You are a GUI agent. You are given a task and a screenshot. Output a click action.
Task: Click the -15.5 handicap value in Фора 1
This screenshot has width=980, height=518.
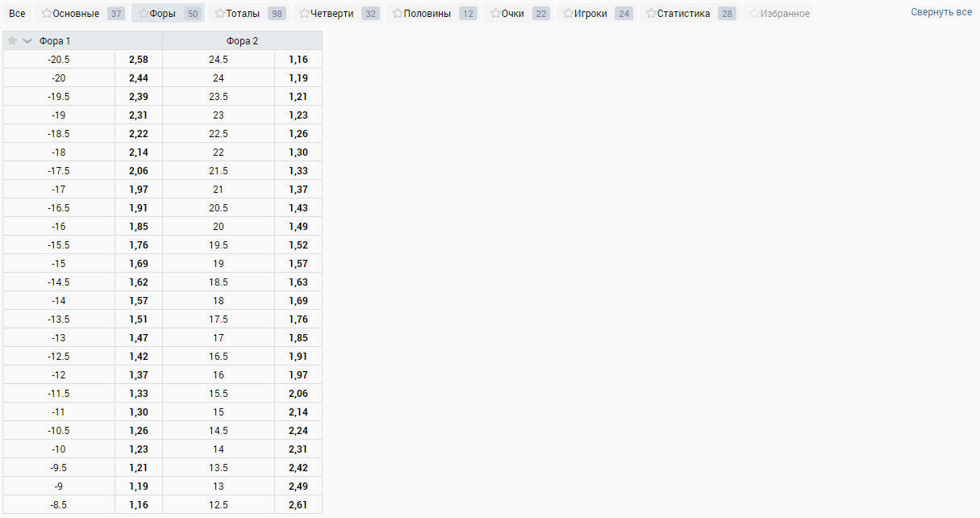59,245
